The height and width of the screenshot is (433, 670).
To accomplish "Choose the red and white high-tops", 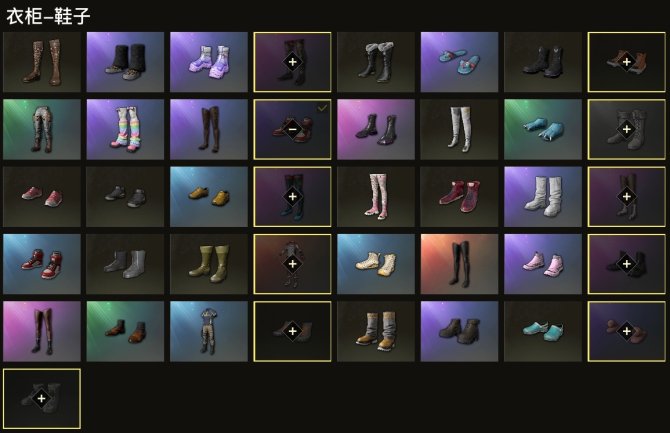I will click(x=42, y=264).
